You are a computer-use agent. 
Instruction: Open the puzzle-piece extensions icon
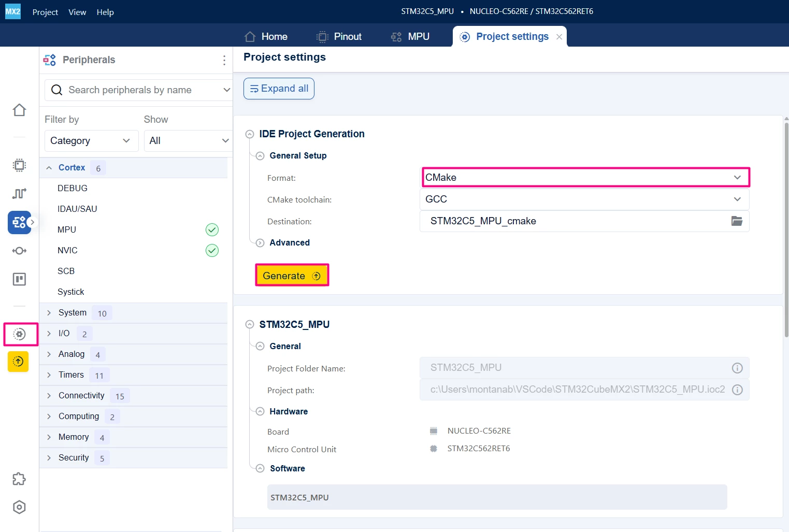[x=19, y=479]
